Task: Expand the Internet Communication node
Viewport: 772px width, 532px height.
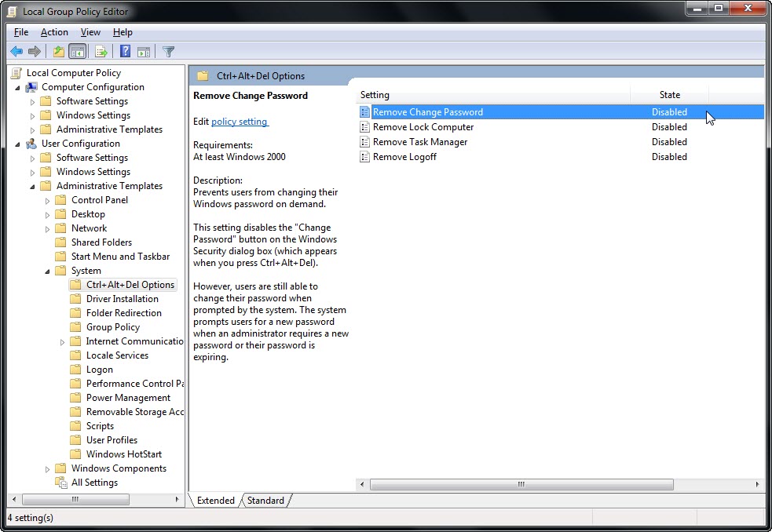Action: [x=62, y=342]
